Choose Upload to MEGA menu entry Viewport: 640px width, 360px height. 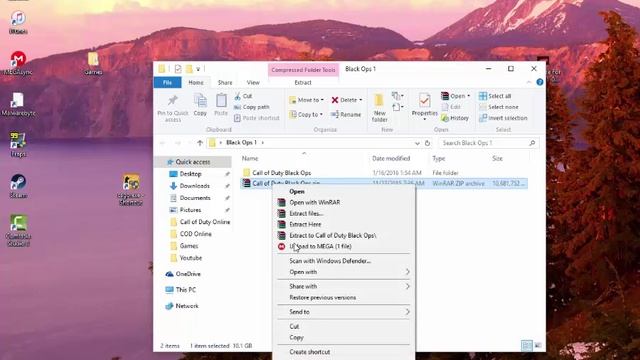pyautogui.click(x=344, y=246)
